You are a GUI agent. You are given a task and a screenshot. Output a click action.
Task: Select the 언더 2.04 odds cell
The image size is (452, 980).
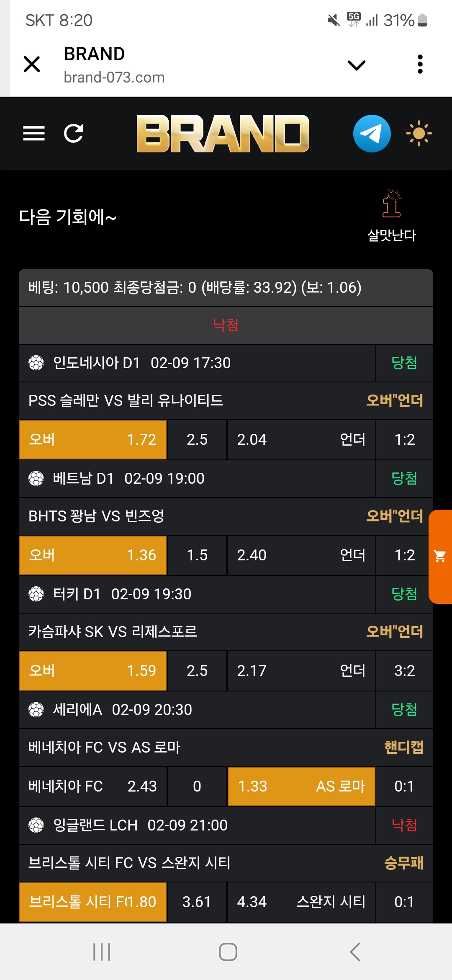pos(301,440)
